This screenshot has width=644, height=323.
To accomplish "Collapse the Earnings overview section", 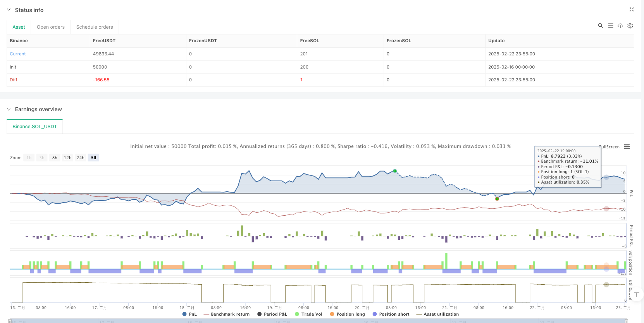I will point(9,109).
